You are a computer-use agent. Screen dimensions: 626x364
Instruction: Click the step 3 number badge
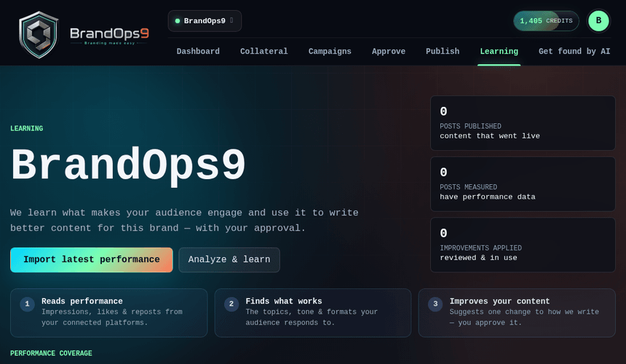(435, 304)
